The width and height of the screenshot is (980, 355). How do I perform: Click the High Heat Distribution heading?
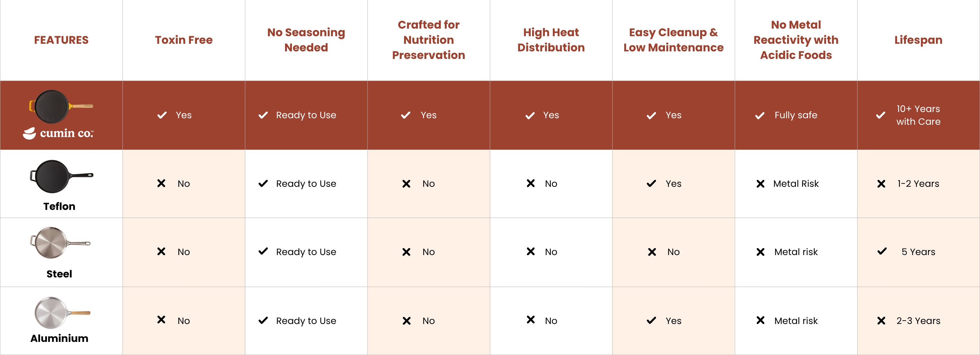pos(551,40)
